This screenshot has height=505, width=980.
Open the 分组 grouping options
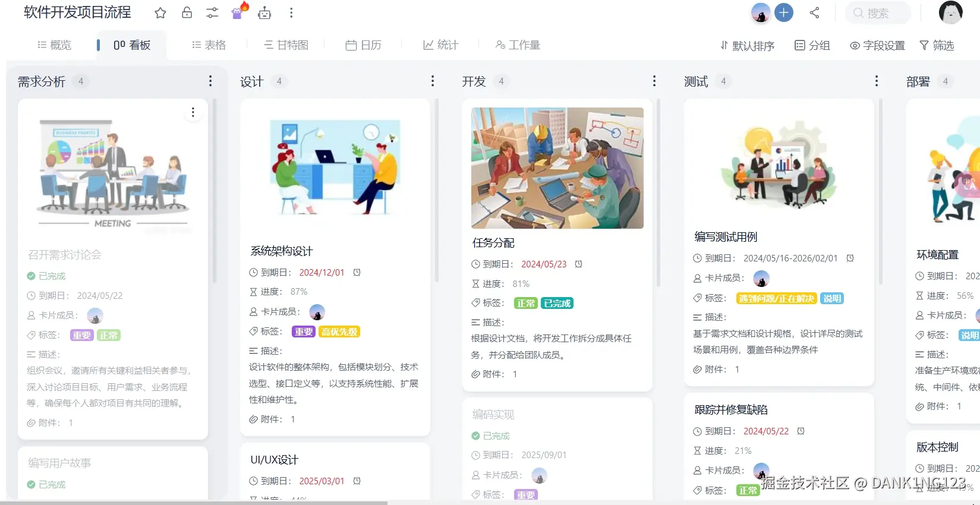click(x=812, y=45)
